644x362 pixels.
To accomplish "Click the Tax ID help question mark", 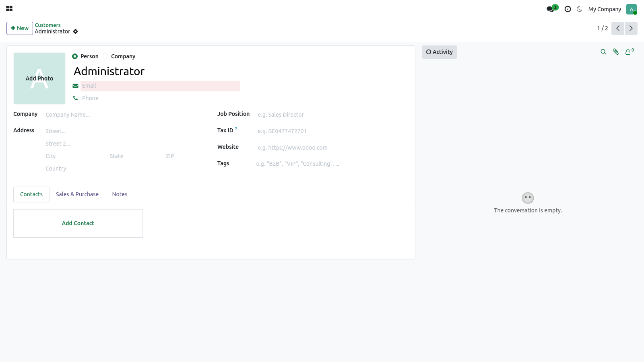I will pyautogui.click(x=236, y=129).
